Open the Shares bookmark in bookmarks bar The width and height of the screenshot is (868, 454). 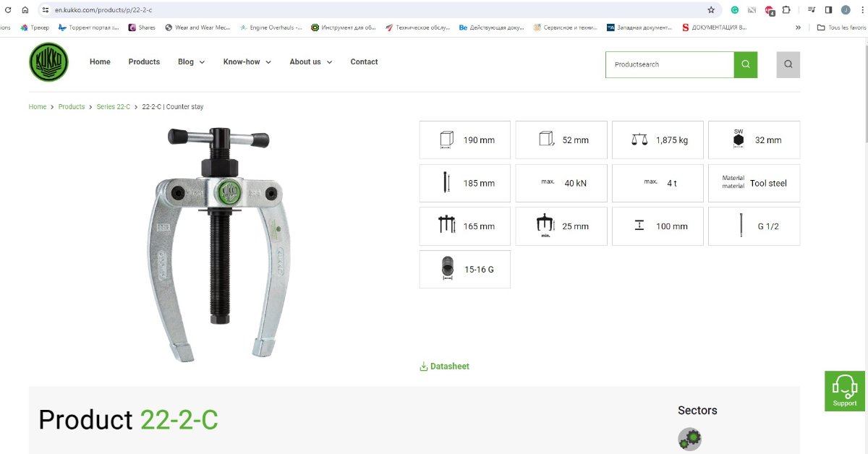tap(142, 27)
